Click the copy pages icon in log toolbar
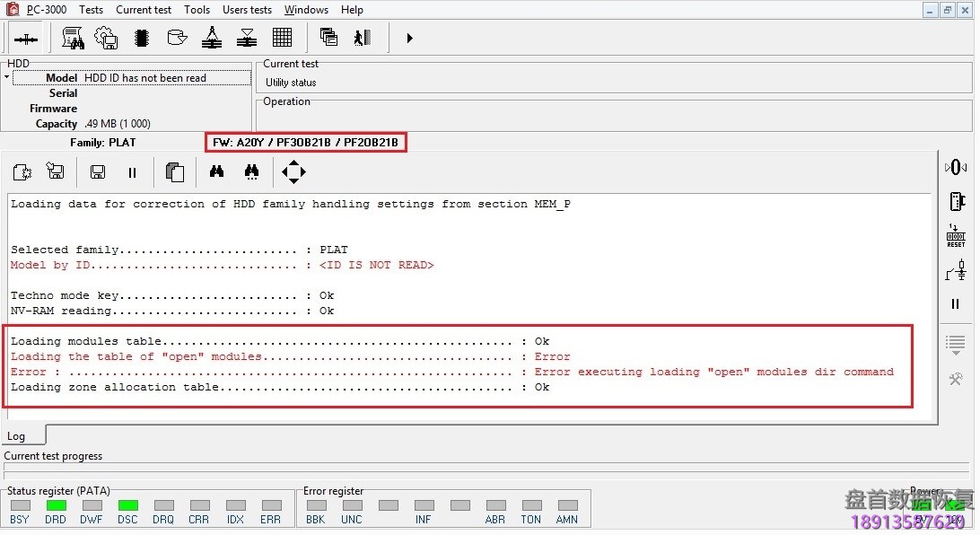 (x=175, y=171)
